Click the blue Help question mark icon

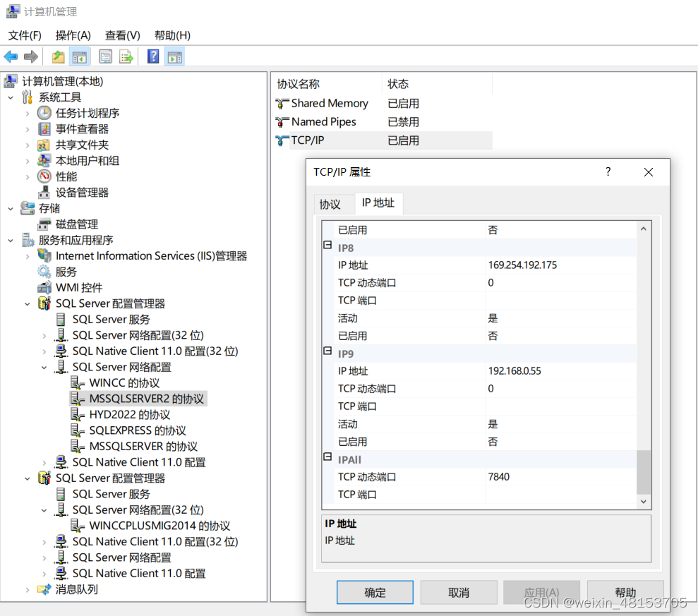click(x=153, y=56)
